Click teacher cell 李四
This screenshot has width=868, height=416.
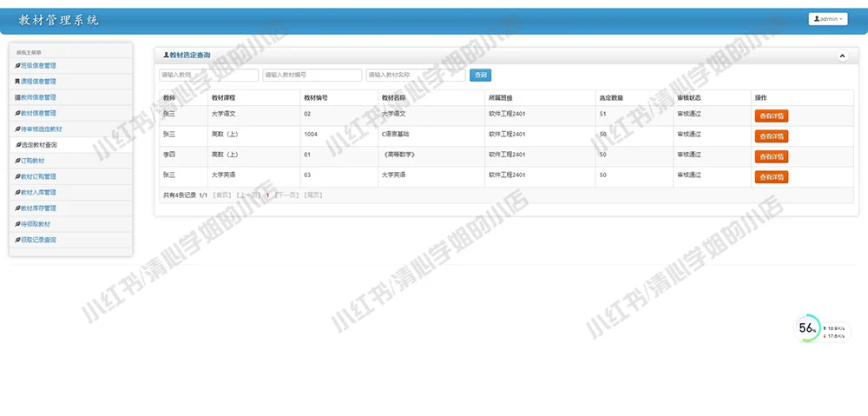[x=169, y=155]
